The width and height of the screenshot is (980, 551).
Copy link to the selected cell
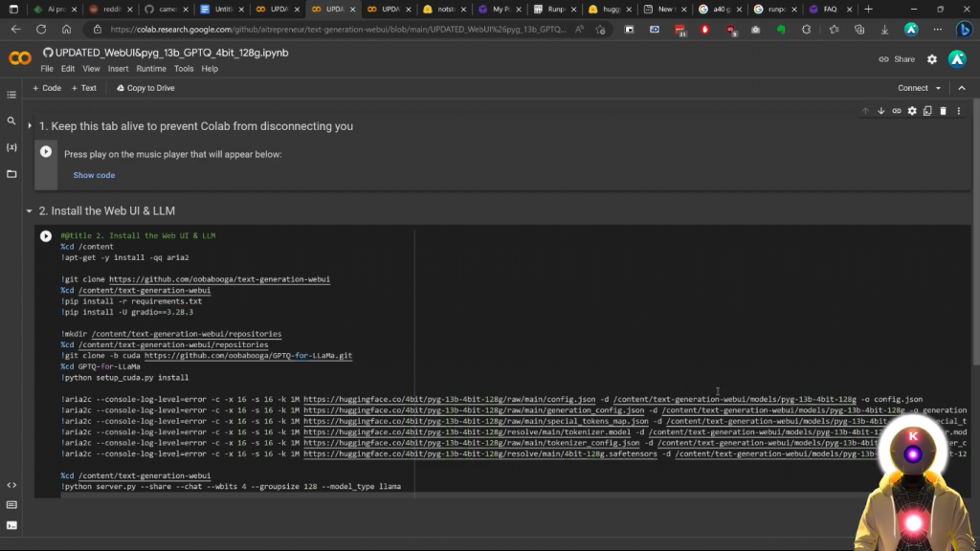tap(897, 111)
